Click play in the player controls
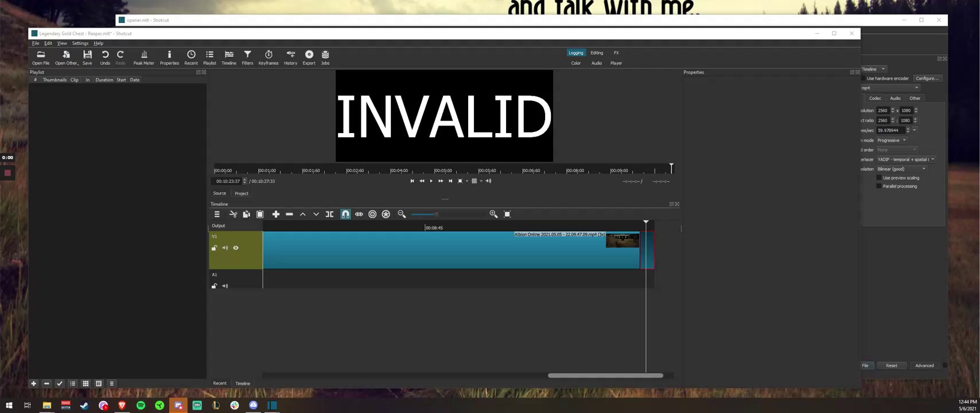The image size is (980, 413). pos(431,181)
